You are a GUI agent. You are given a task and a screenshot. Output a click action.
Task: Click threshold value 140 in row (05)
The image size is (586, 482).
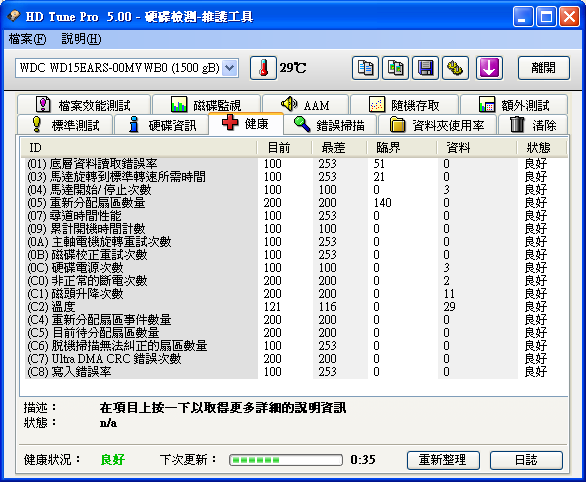click(x=383, y=203)
